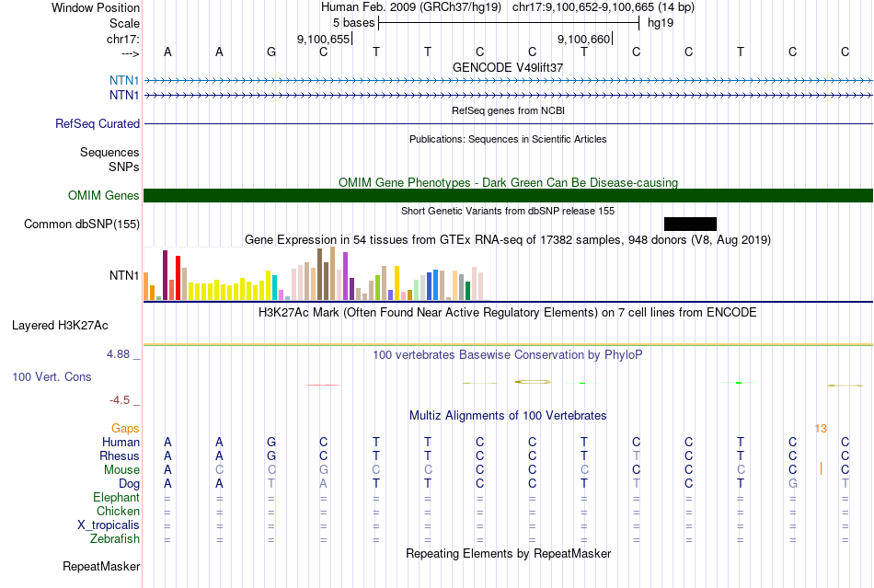
Task: Click the 9,100,655 ruler coordinate
Action: coord(323,39)
